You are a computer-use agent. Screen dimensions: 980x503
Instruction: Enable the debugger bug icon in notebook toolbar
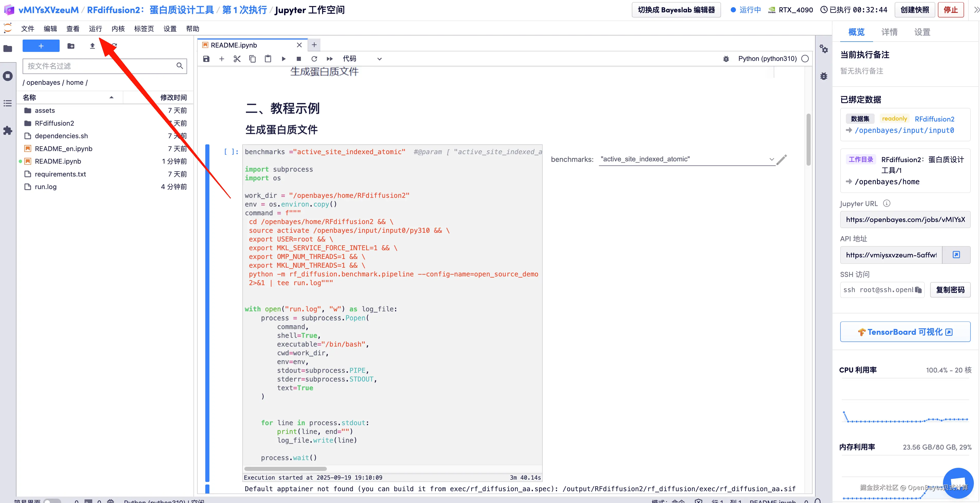click(x=726, y=59)
